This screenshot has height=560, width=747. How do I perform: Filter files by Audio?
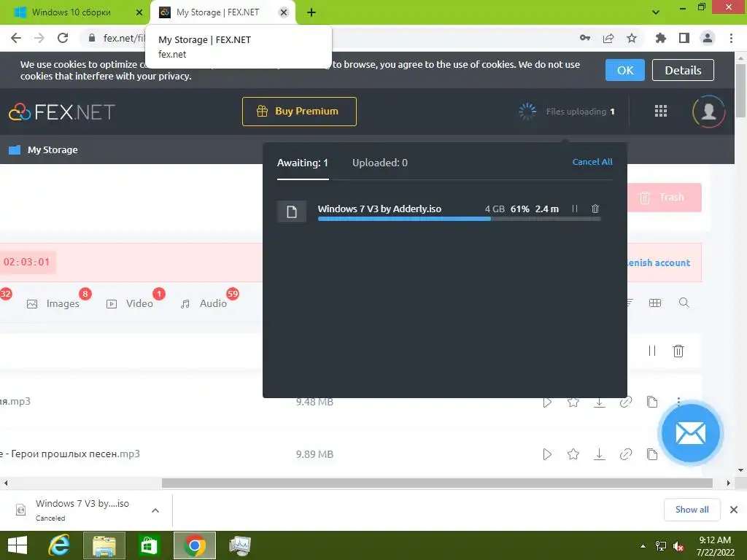[x=204, y=303]
